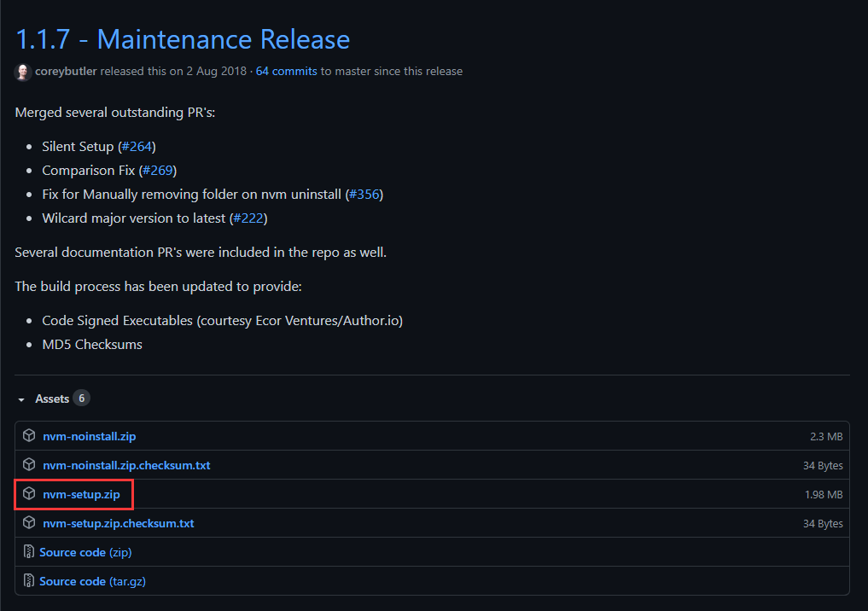Open pull request #264 for Silent Setup
This screenshot has height=611, width=868.
coord(137,146)
